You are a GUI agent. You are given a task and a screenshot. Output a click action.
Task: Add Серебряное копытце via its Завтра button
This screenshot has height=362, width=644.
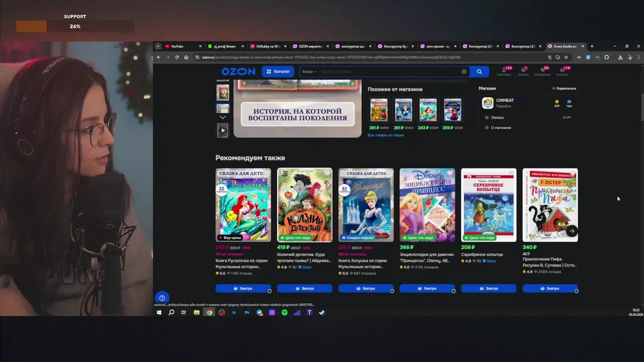[x=489, y=289]
